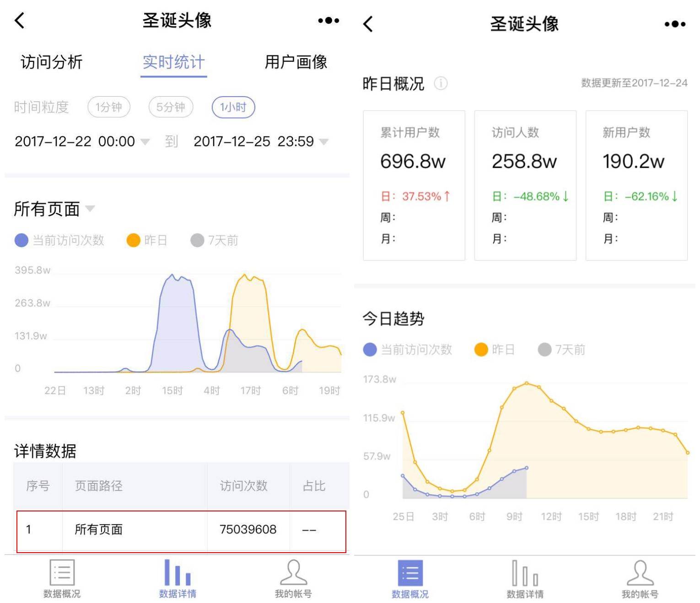Toggle 昨日 orange legend in left chart
This screenshot has height=603, width=700.
pos(147,240)
